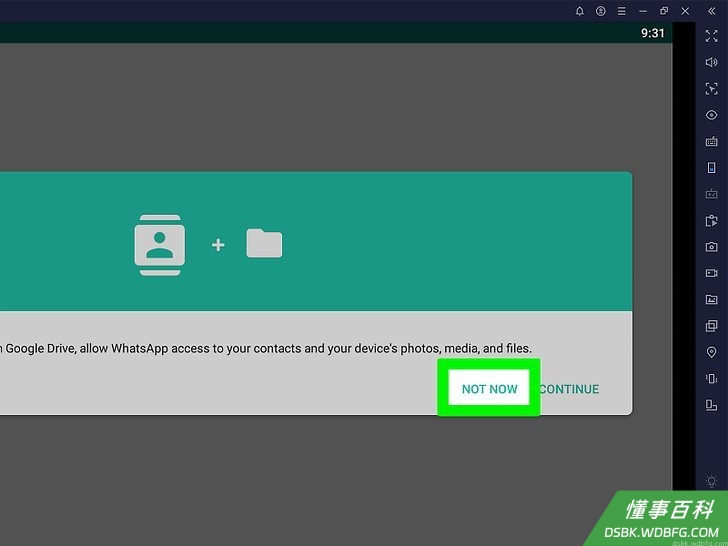The image size is (728, 546).
Task: Toggle the mouse cursor lock icon
Action: pyautogui.click(x=711, y=89)
